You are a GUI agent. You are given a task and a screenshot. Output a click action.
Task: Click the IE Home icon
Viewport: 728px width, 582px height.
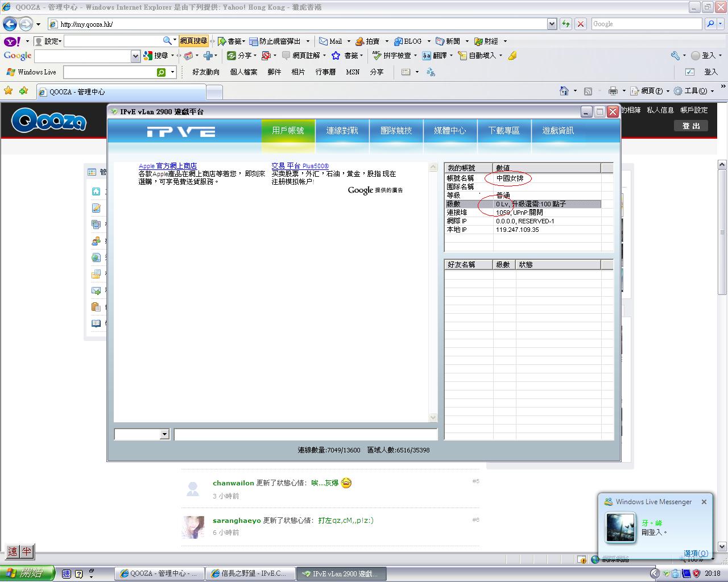coord(564,91)
